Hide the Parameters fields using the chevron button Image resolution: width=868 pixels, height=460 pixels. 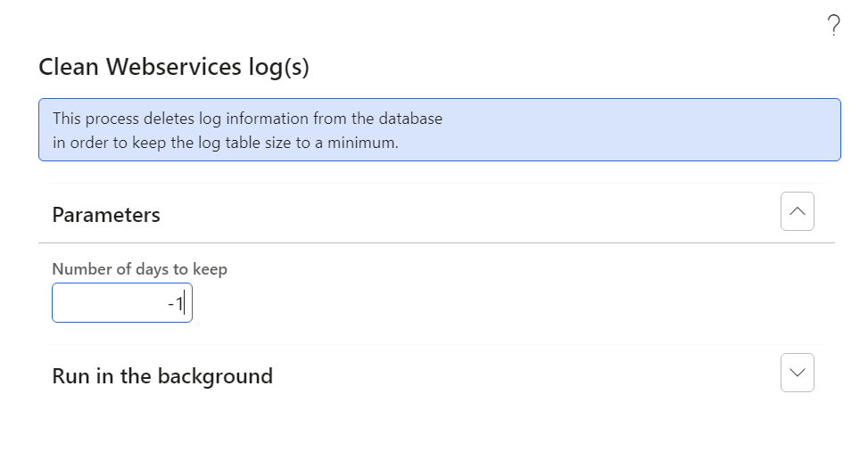click(x=798, y=211)
